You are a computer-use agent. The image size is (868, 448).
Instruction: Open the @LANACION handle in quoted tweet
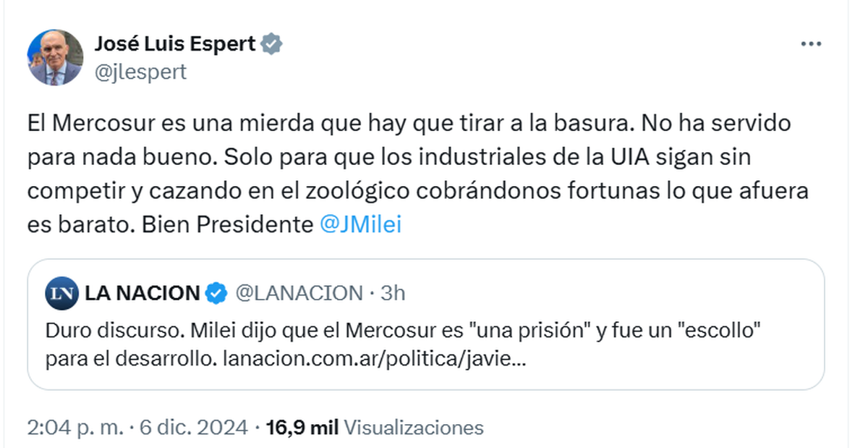point(299,293)
